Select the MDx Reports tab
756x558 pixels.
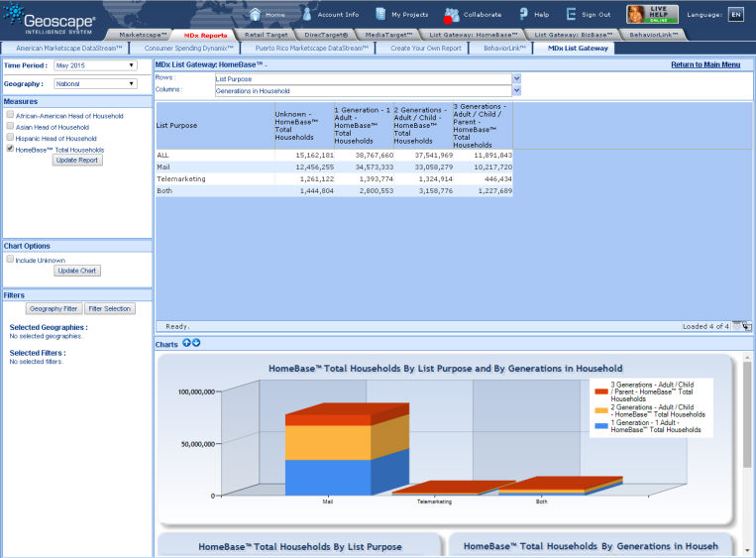click(x=205, y=36)
